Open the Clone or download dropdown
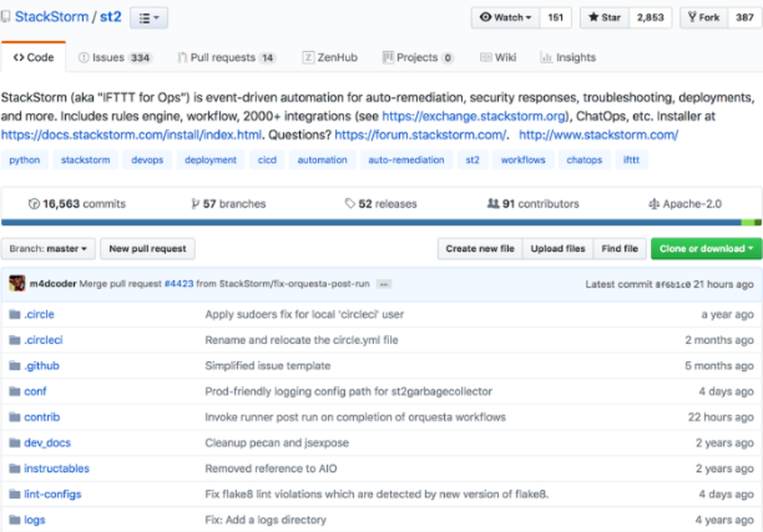 point(706,249)
